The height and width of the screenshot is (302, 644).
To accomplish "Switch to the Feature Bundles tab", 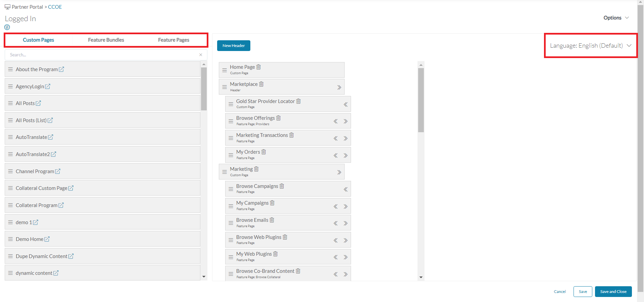I will (106, 40).
